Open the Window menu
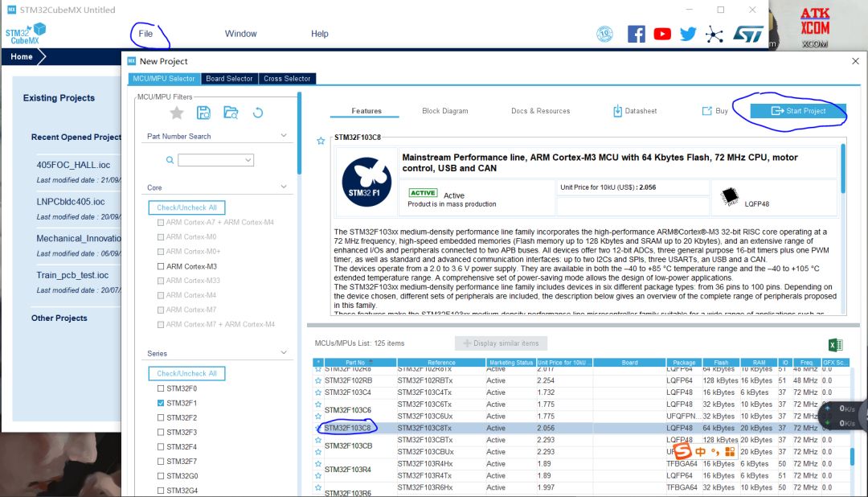868x497 pixels. (x=241, y=34)
